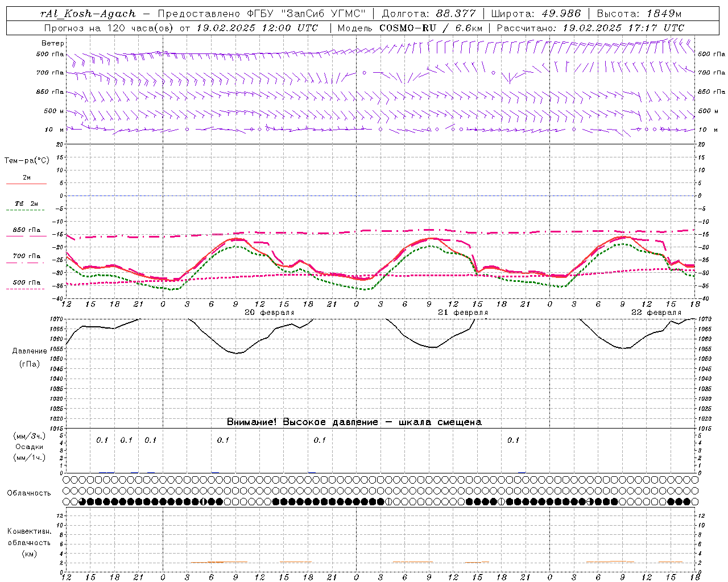728x582 pixels.
Task: Click the timestamp Рассчитано: 19.02.2025 17:17 UTC
Action: point(590,28)
